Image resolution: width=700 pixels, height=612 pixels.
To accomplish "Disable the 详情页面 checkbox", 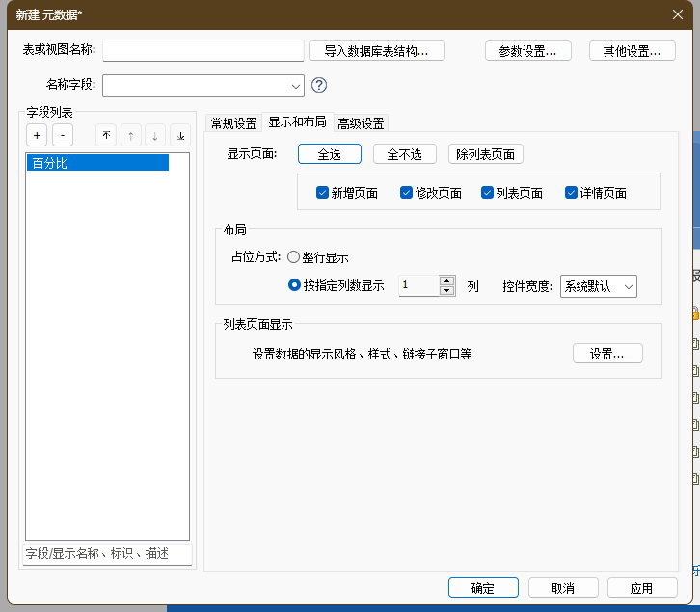I will pos(572,193).
